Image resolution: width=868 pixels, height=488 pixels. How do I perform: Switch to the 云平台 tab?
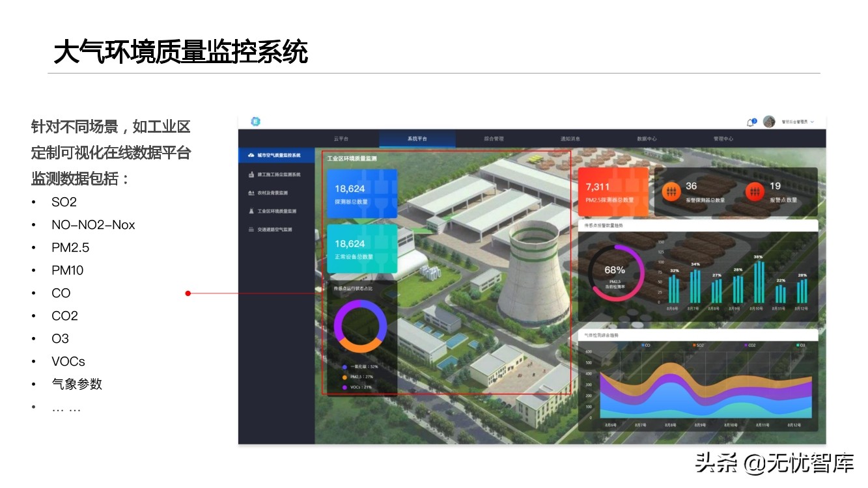341,139
